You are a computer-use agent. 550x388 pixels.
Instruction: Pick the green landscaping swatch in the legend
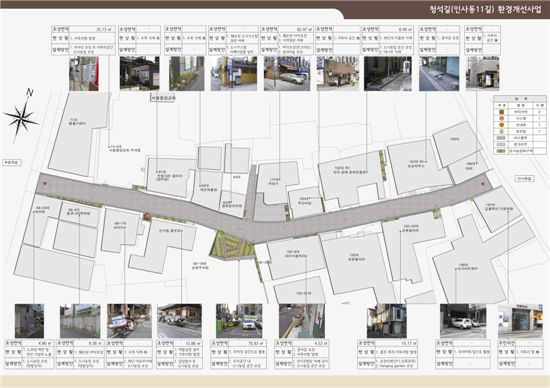[502, 151]
